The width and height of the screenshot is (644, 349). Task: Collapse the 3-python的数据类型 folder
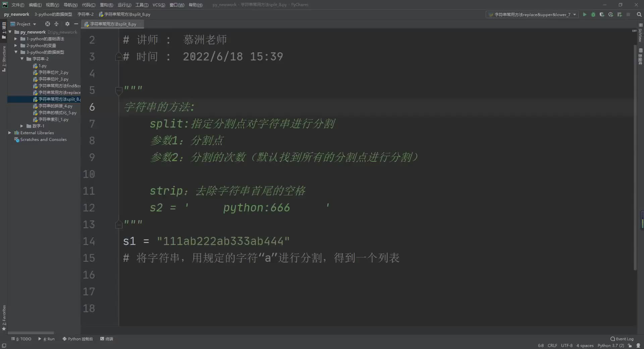click(x=16, y=52)
